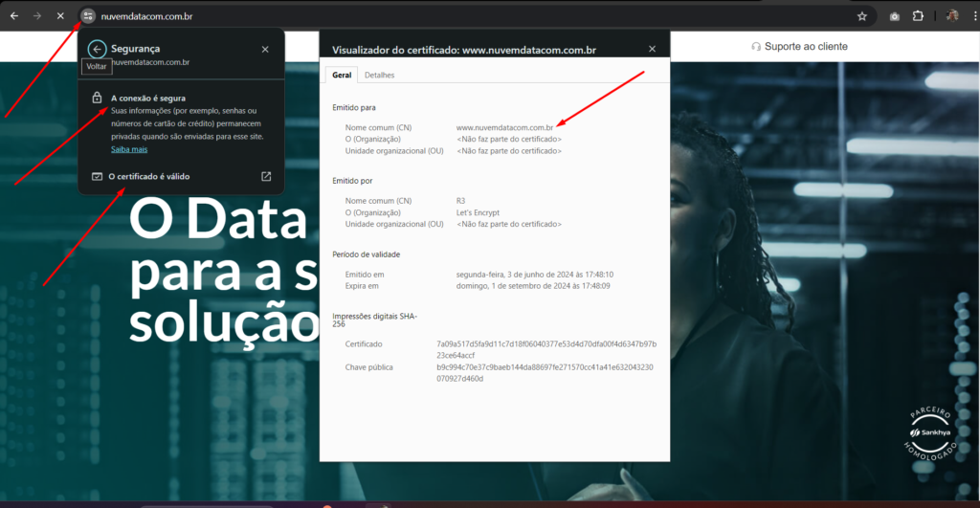Close the certificate viewer dialog
Screen dimensions: 980x508
(x=652, y=49)
